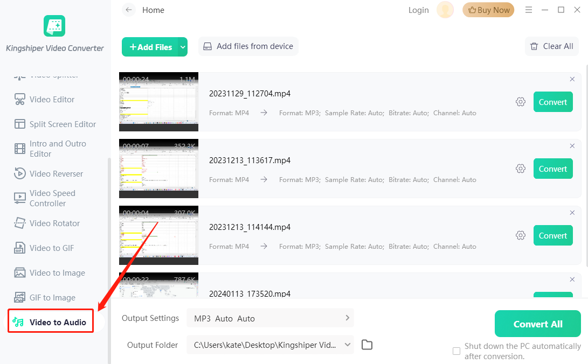Click the Buy Now button
588x364 pixels.
[488, 10]
